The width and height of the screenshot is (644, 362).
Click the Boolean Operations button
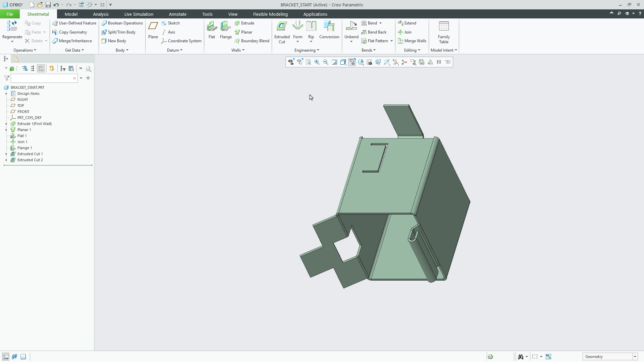click(x=122, y=23)
